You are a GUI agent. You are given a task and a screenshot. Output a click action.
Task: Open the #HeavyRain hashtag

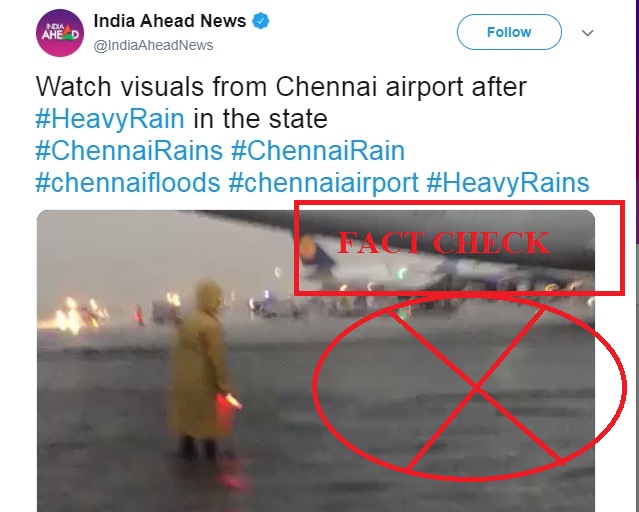point(110,119)
